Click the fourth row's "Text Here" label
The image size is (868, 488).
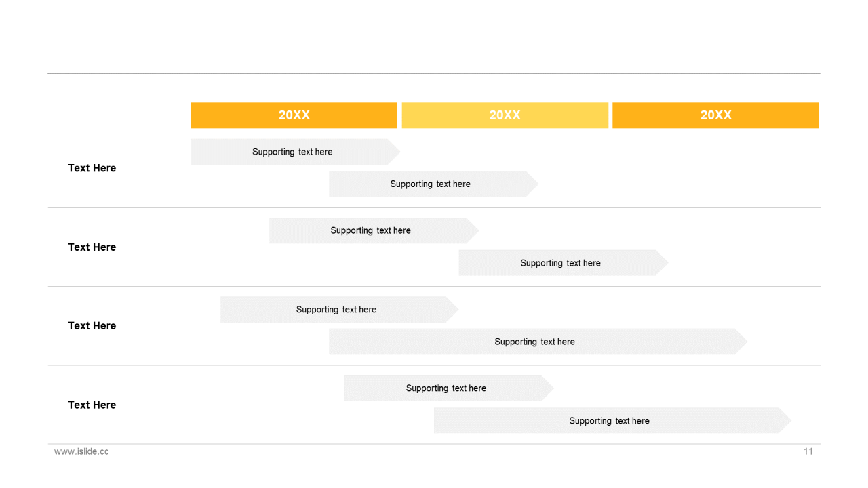92,405
